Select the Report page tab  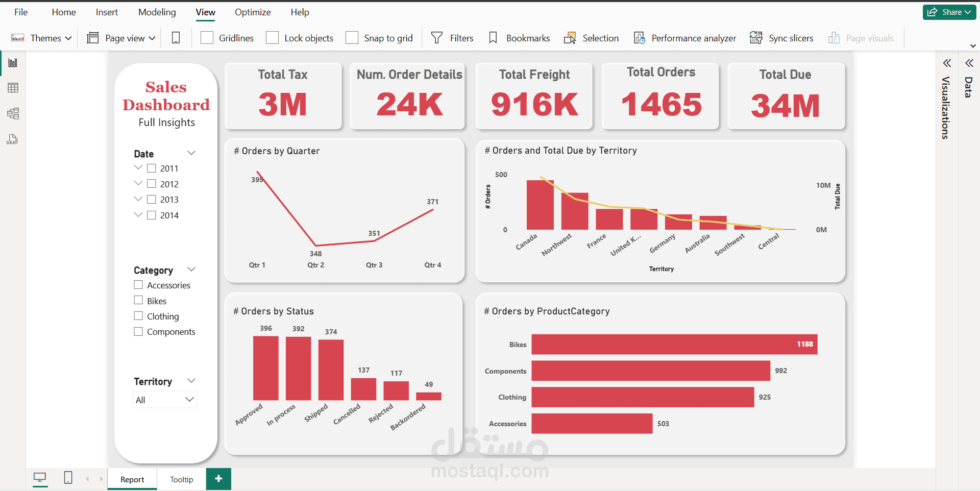132,479
